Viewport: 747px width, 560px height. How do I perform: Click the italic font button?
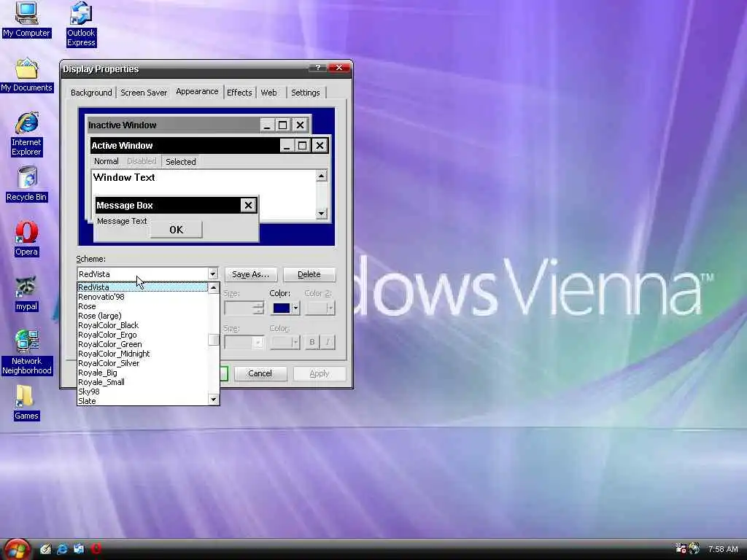pos(328,342)
